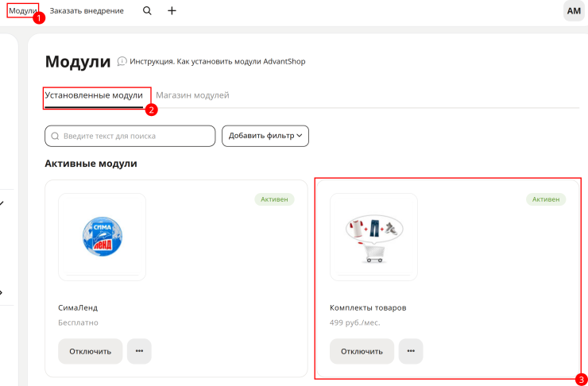Disable Комплекты товаров module with Отключить
This screenshot has width=588, height=386.
[x=362, y=352]
